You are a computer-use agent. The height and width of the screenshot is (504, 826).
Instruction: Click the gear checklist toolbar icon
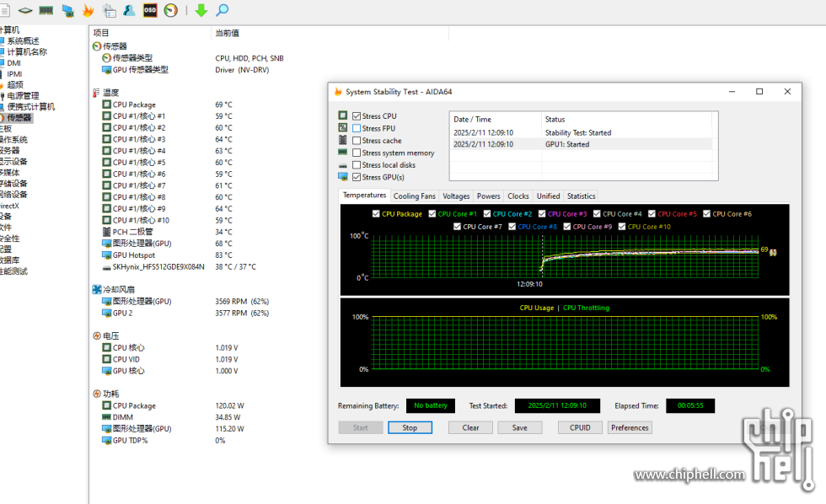(109, 10)
